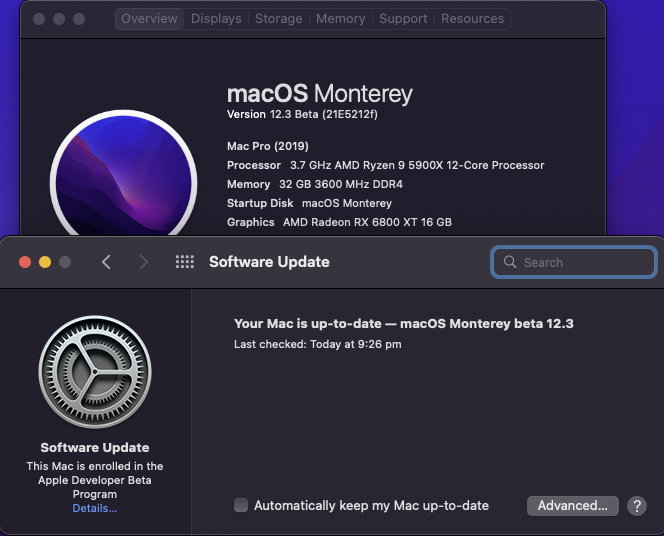Click the macOS Monterey circular logo
This screenshot has width=664, height=536.
[123, 174]
